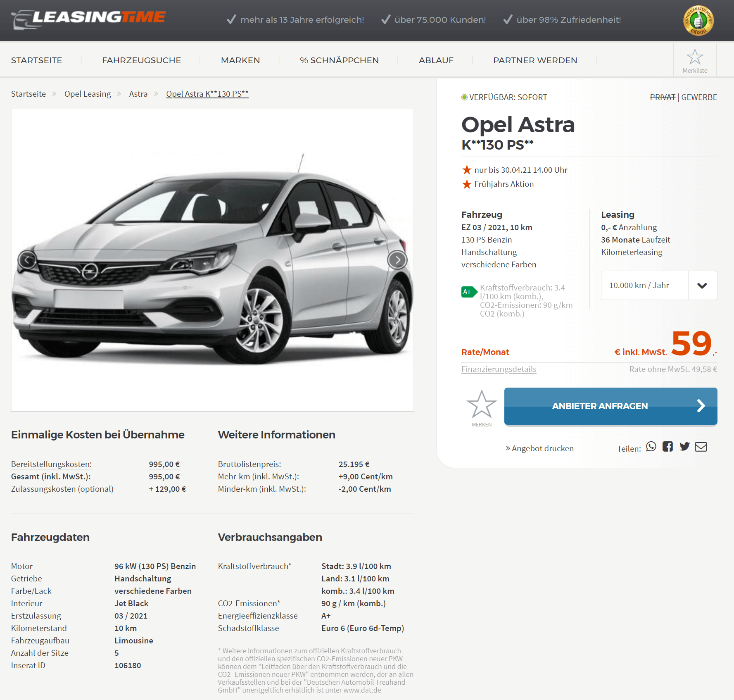Share offer on Facebook
Viewport: 734px width, 700px height.
click(668, 447)
